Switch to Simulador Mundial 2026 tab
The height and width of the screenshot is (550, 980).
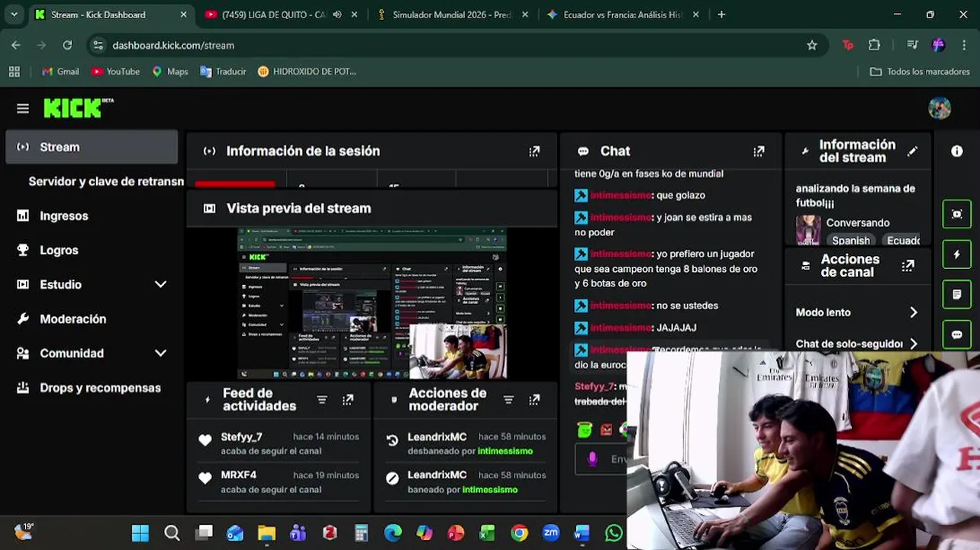(452, 15)
